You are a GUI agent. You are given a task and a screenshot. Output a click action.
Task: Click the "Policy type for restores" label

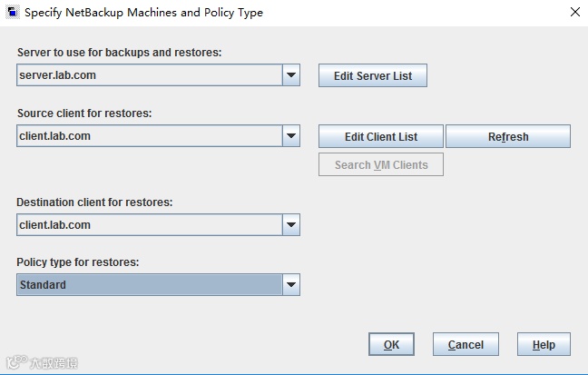click(78, 262)
